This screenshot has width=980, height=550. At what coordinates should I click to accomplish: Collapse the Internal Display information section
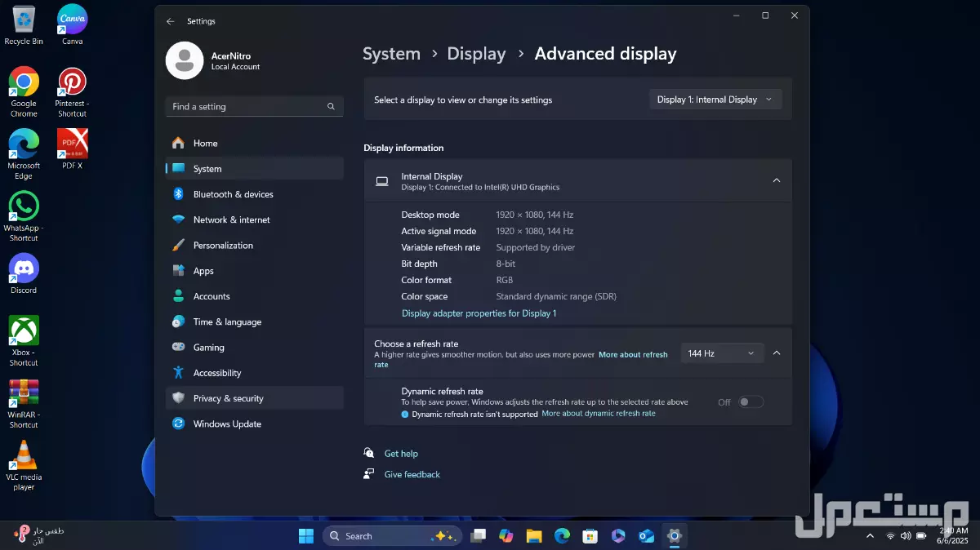777,180
